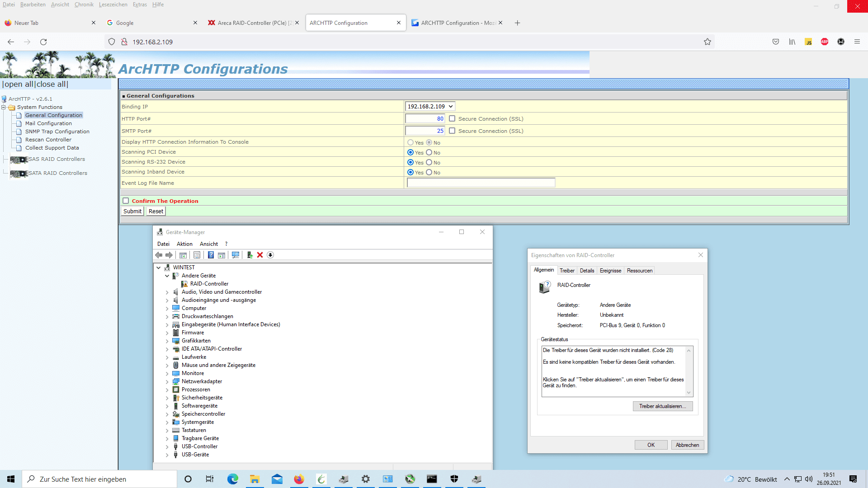
Task: Collapse the Andere Geräte tree node
Action: pos(167,276)
